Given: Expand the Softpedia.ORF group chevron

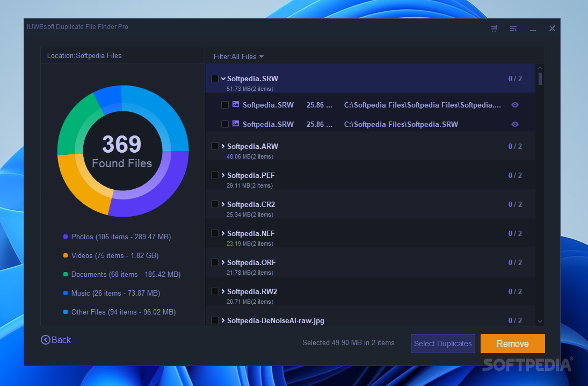Looking at the screenshot, I should [x=223, y=262].
